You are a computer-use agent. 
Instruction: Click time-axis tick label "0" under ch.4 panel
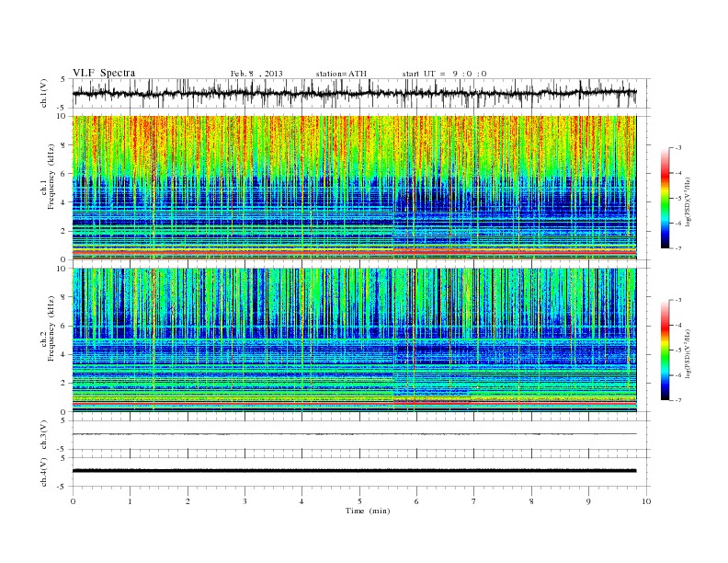[73, 501]
